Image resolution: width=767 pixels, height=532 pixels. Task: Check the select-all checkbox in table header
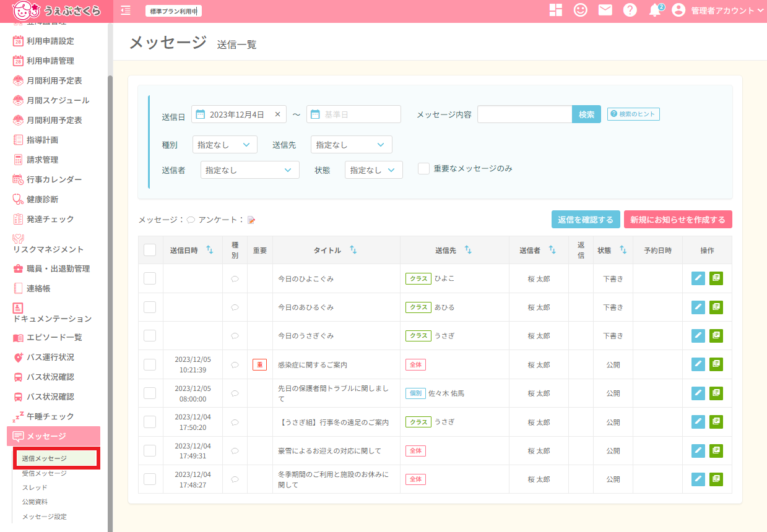click(149, 249)
